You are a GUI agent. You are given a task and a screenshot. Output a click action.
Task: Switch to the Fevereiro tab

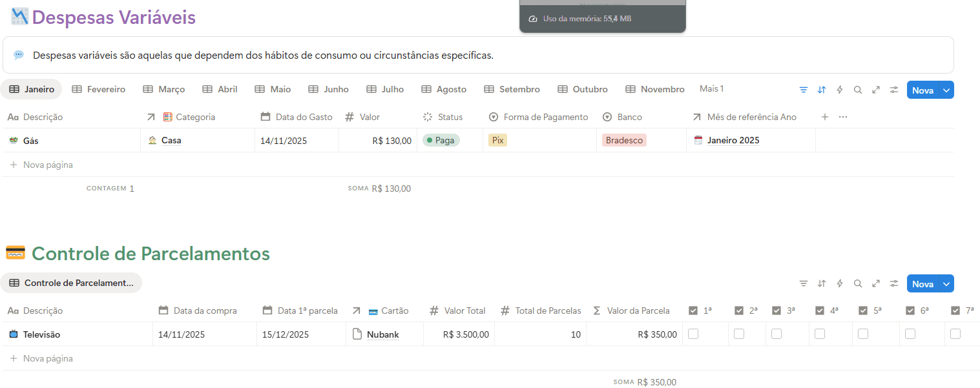click(x=98, y=89)
